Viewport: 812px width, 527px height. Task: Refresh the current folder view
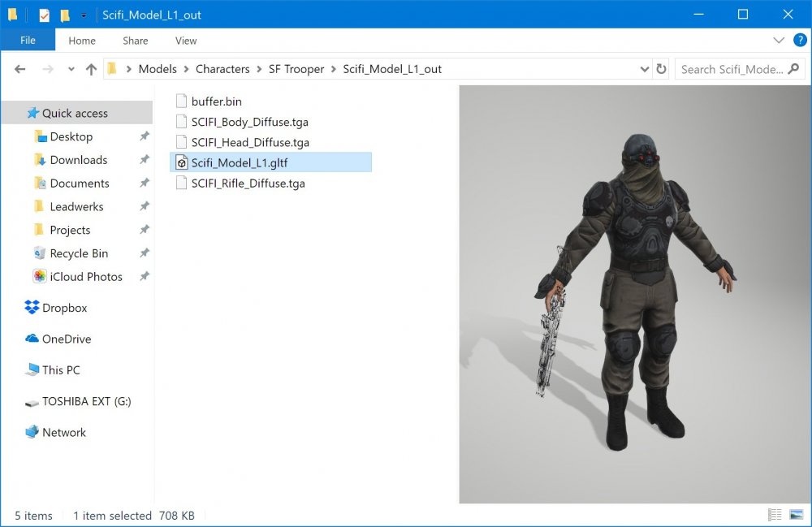coord(661,69)
